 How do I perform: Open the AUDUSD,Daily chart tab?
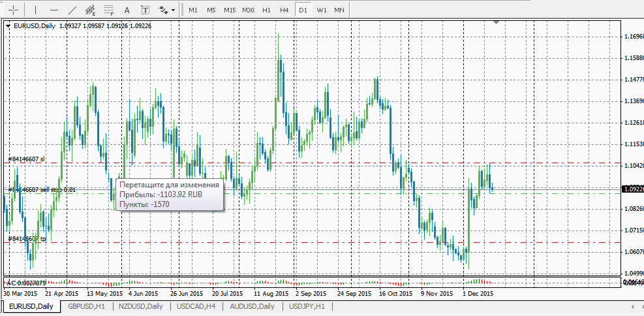click(x=252, y=306)
